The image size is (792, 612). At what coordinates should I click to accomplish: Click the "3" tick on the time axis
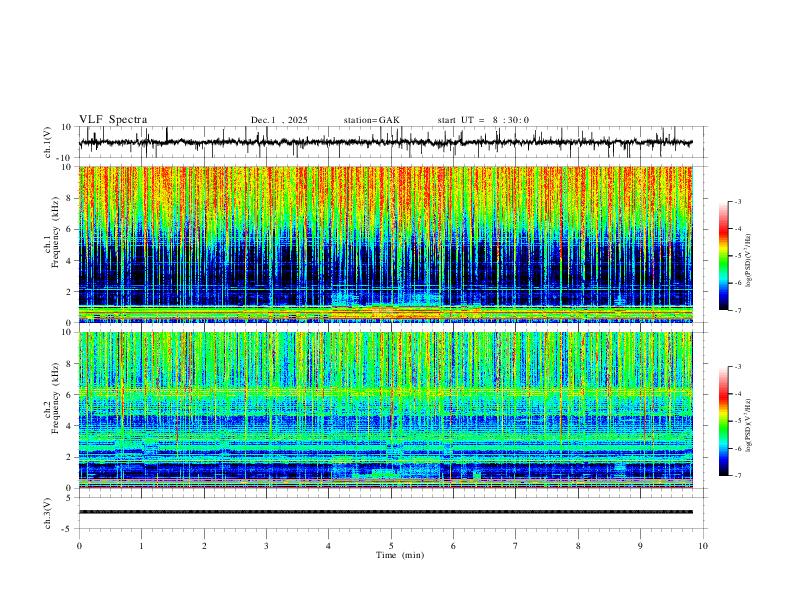[x=266, y=546]
